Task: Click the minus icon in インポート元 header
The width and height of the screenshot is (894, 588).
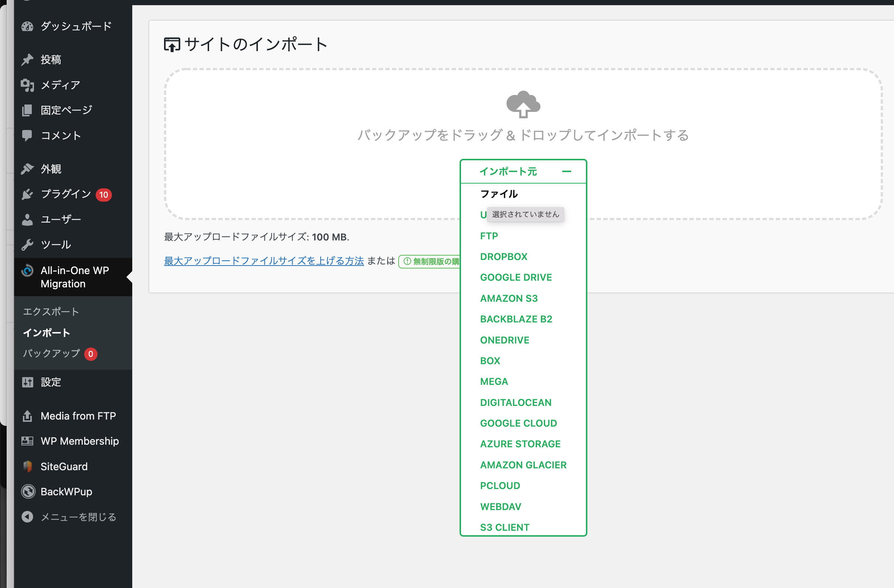Action: click(566, 172)
